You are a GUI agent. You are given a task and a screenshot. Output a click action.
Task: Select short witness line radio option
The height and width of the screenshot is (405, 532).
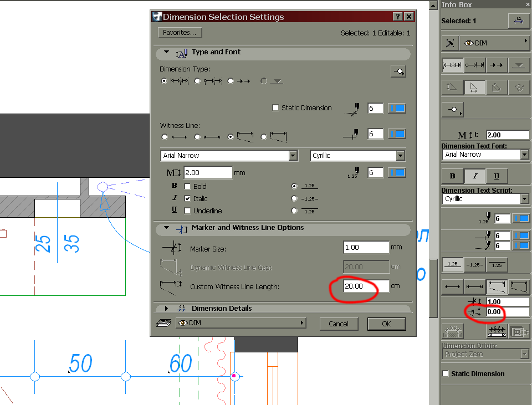[x=197, y=137]
